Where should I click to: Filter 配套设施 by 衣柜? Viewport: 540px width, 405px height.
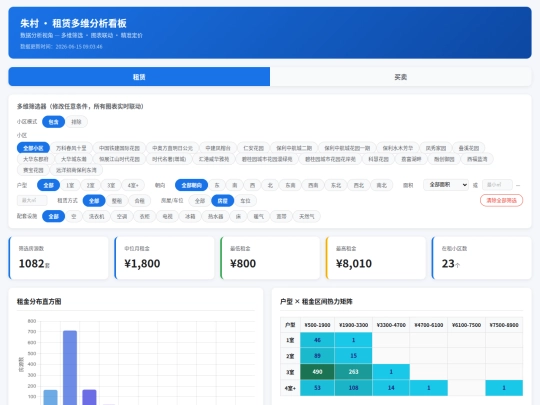(x=145, y=216)
